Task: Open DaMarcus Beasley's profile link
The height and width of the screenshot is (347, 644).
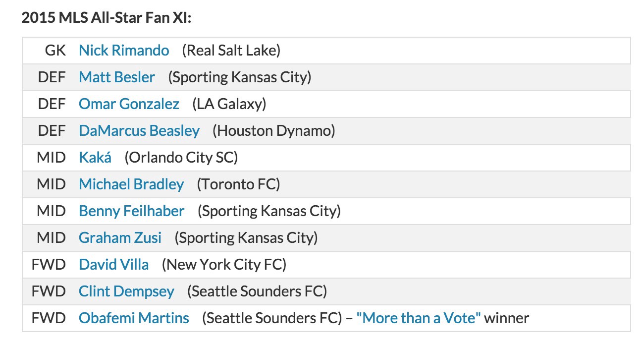Action: pyautogui.click(x=139, y=130)
